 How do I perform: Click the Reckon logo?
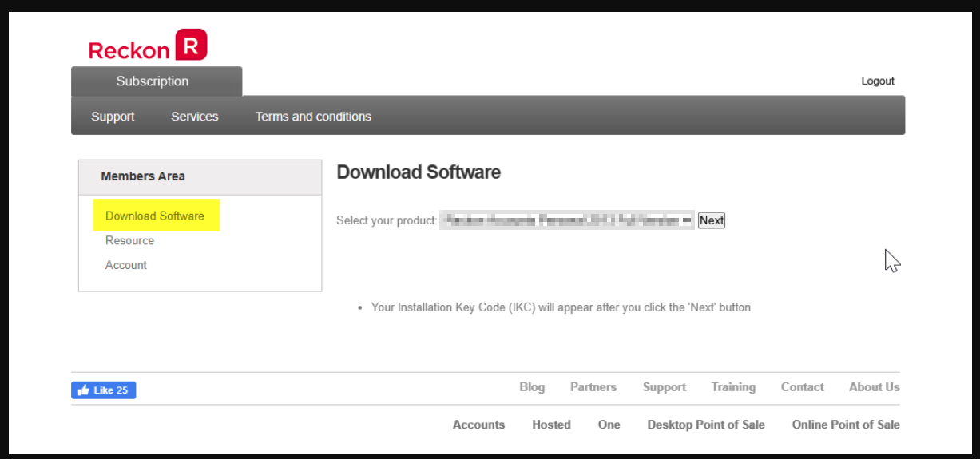[148, 45]
